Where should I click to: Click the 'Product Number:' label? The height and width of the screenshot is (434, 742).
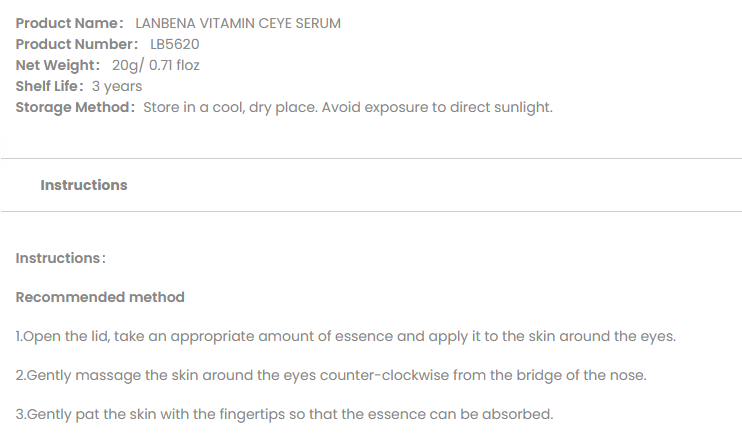pos(77,44)
